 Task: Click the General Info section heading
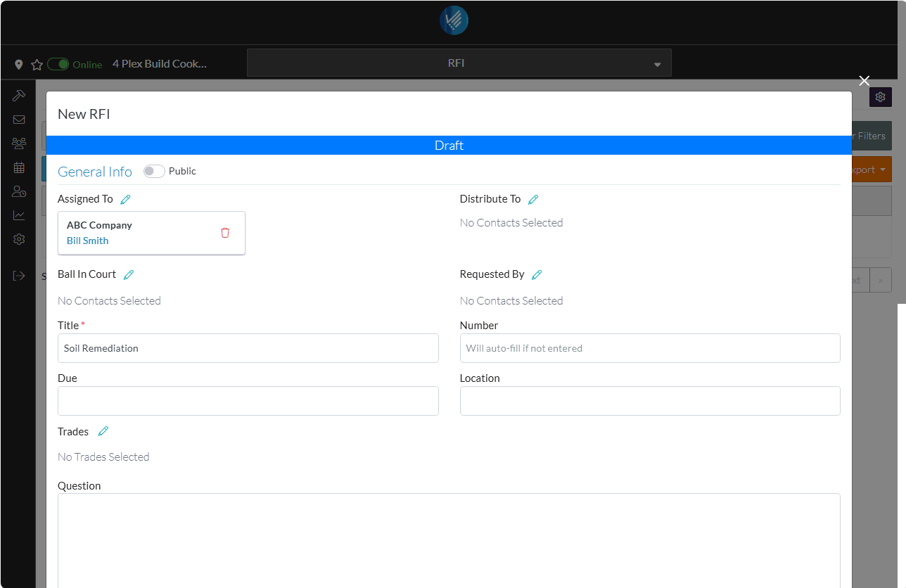tap(95, 172)
